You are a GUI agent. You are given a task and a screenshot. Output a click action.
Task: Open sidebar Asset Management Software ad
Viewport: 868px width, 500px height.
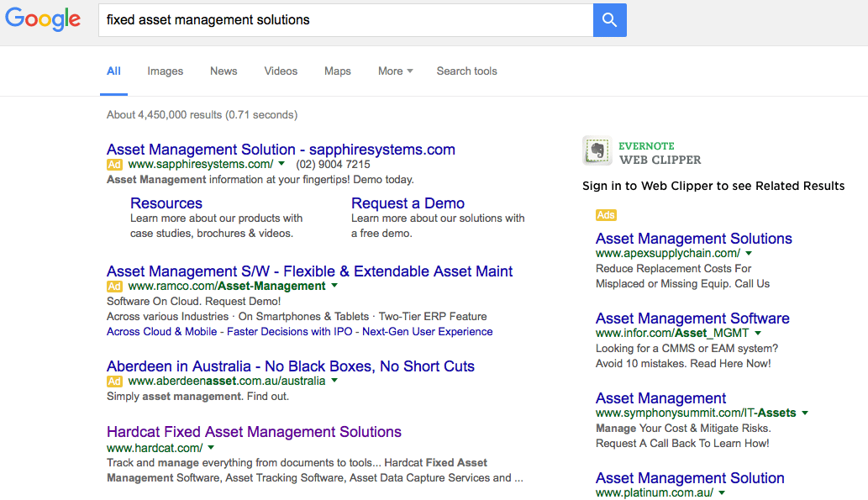tap(692, 318)
